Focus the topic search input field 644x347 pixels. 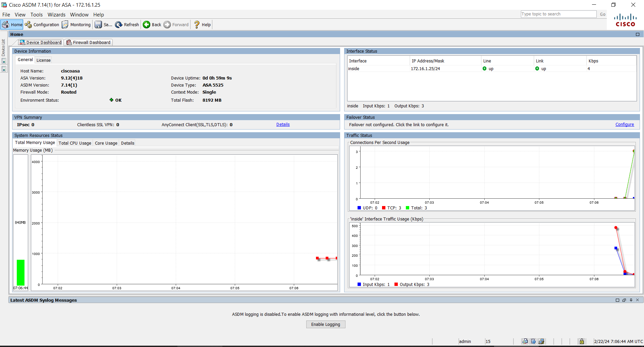558,14
